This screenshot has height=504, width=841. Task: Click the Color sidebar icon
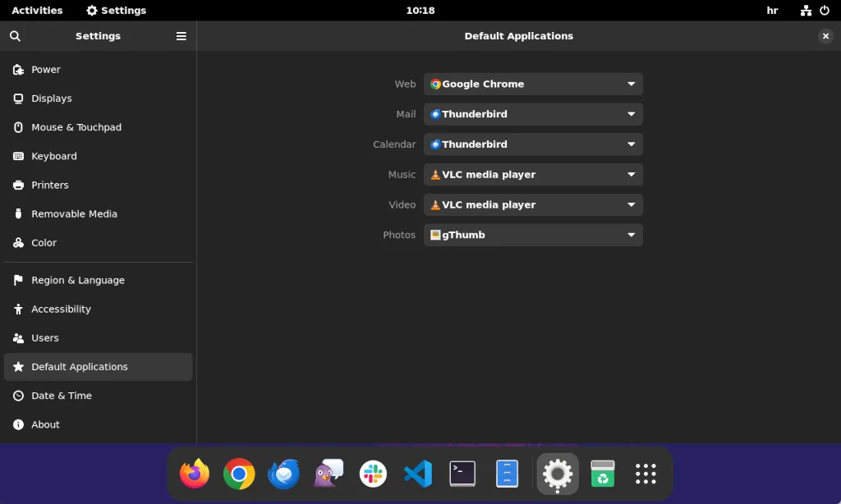coord(16,243)
